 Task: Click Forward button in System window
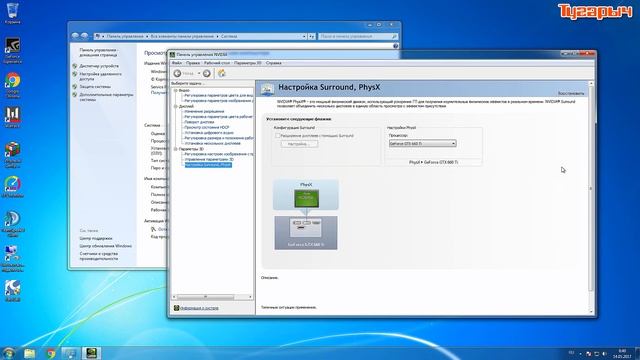(x=84, y=36)
